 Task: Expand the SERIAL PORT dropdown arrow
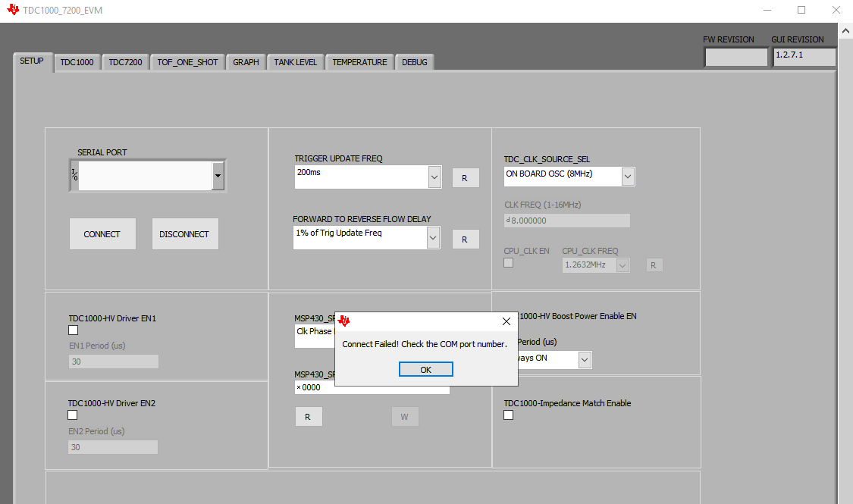[218, 176]
